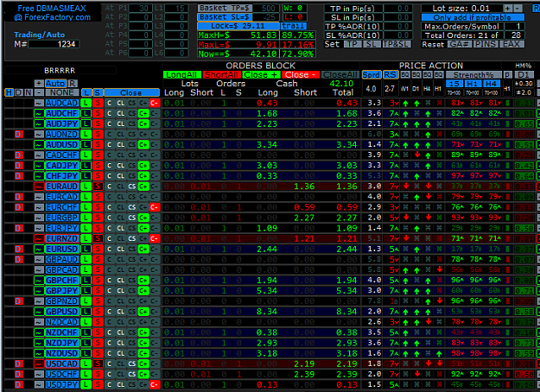Select the H1 strength timeframe

472,84
